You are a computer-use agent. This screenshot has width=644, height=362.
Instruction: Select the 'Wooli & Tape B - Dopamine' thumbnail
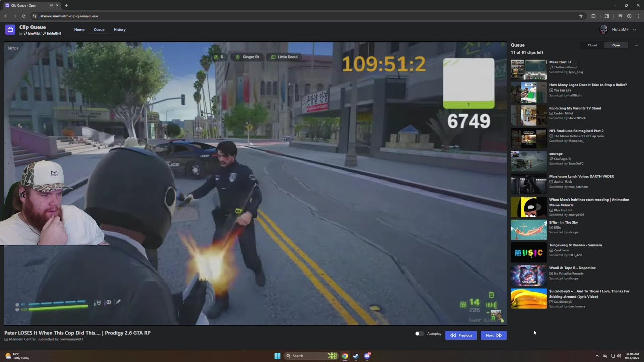[x=529, y=276]
